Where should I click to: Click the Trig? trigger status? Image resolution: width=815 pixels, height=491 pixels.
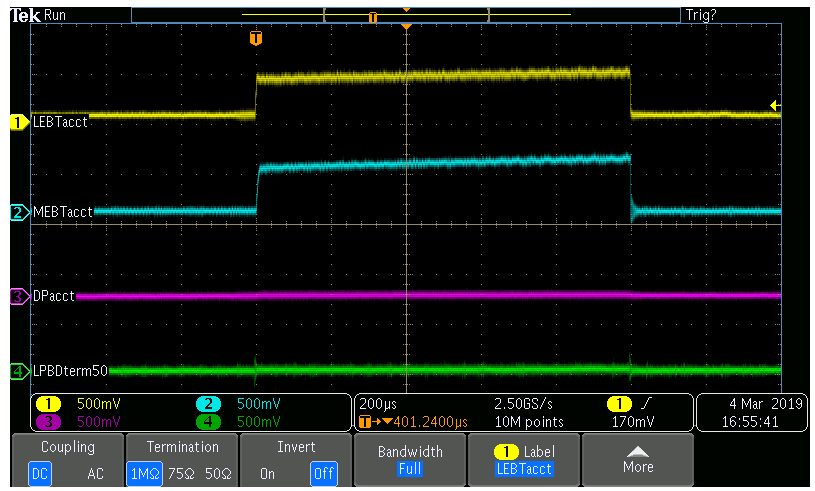click(701, 15)
